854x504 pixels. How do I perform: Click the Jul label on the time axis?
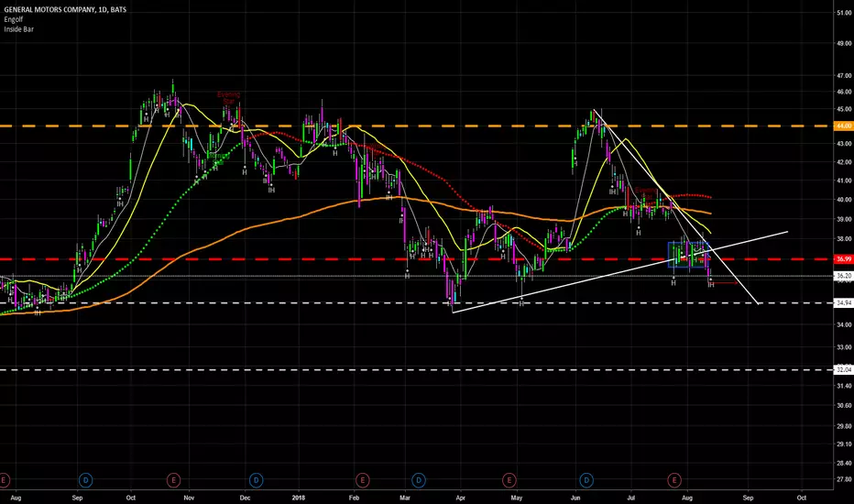click(x=631, y=498)
